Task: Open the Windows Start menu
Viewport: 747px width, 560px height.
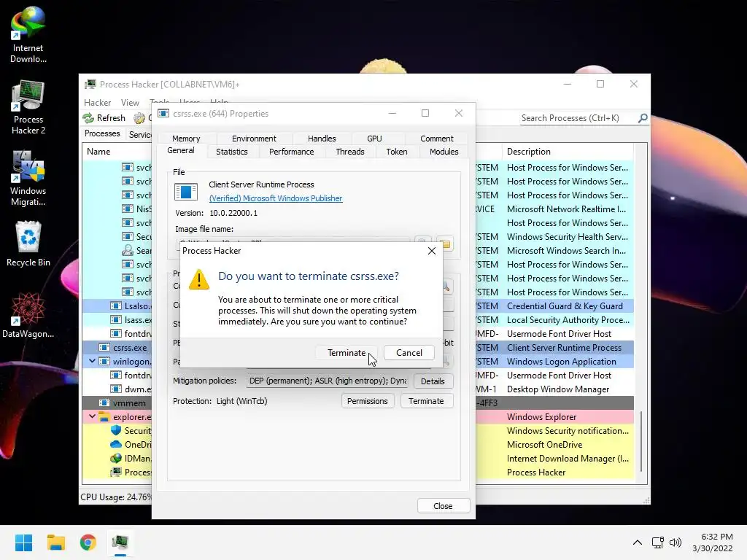Action: coord(23,542)
